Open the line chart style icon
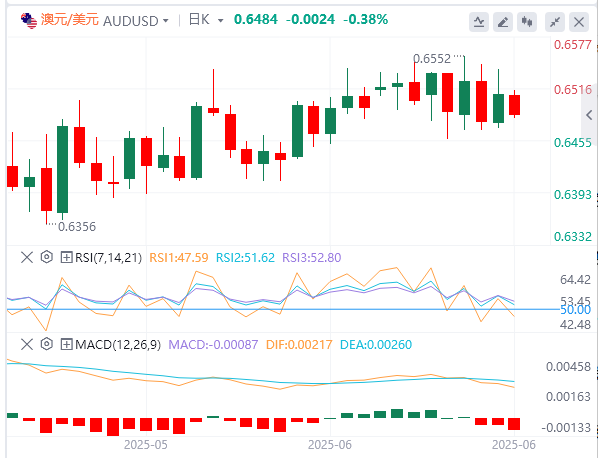 pos(479,22)
